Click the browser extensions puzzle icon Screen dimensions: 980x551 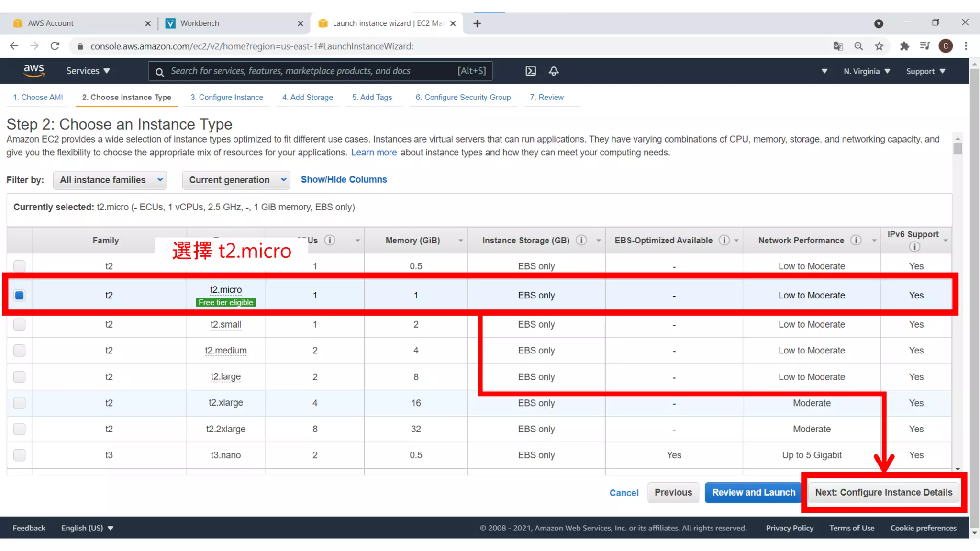[904, 46]
